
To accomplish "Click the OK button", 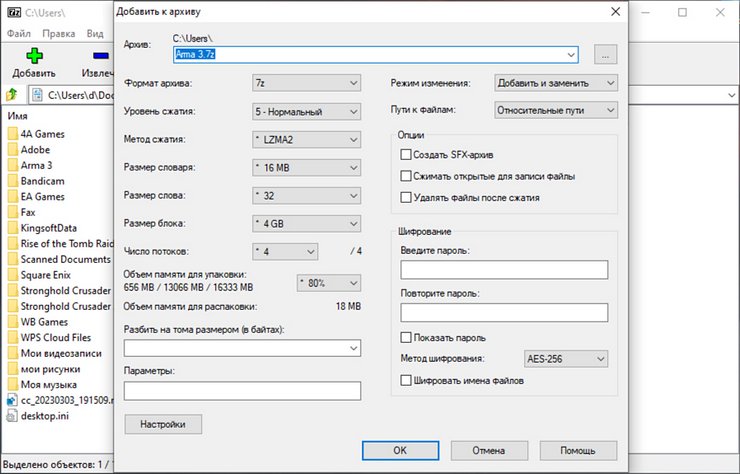I will pos(400,450).
